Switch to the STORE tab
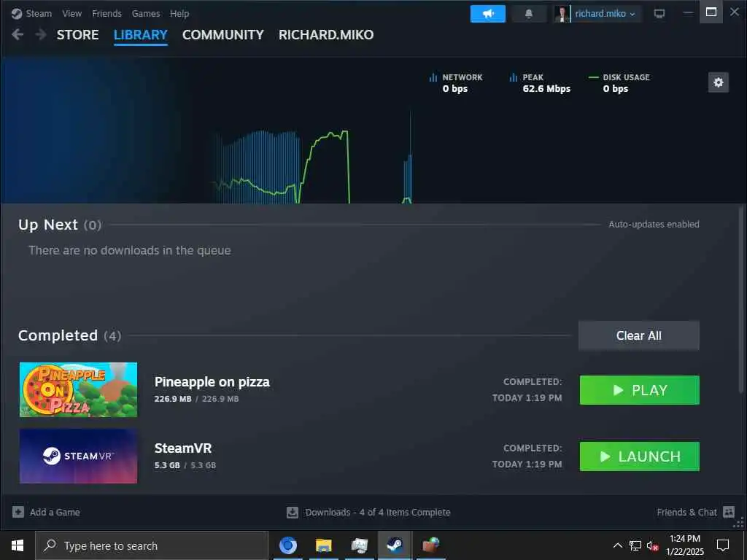The width and height of the screenshot is (747, 560). tap(77, 35)
